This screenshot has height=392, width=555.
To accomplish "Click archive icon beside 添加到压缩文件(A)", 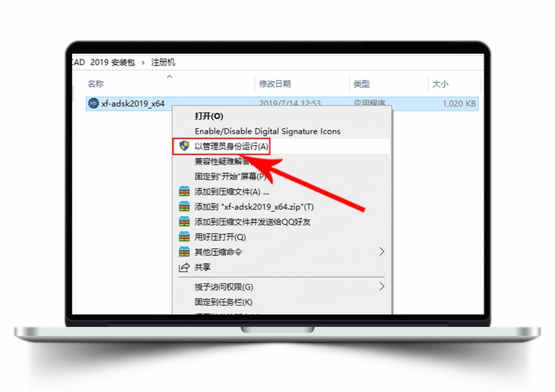I will (x=184, y=191).
